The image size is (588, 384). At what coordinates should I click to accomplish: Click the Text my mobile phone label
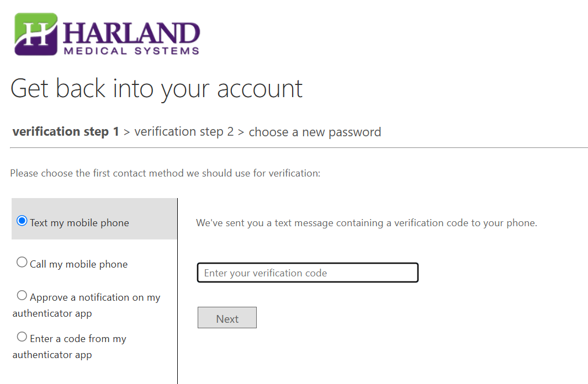point(80,223)
